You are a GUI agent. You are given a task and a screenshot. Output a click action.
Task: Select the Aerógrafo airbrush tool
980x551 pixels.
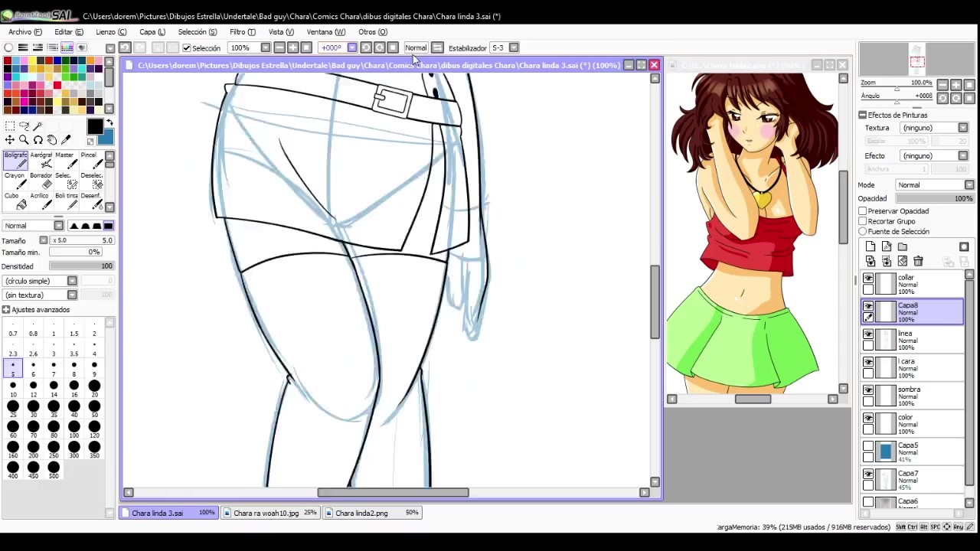pyautogui.click(x=41, y=160)
